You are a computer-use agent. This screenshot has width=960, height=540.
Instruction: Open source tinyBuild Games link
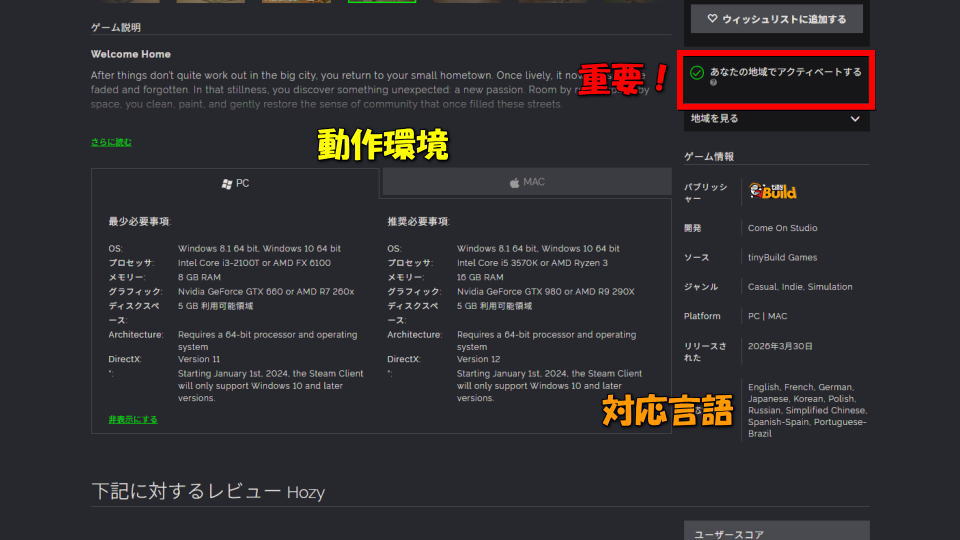782,257
